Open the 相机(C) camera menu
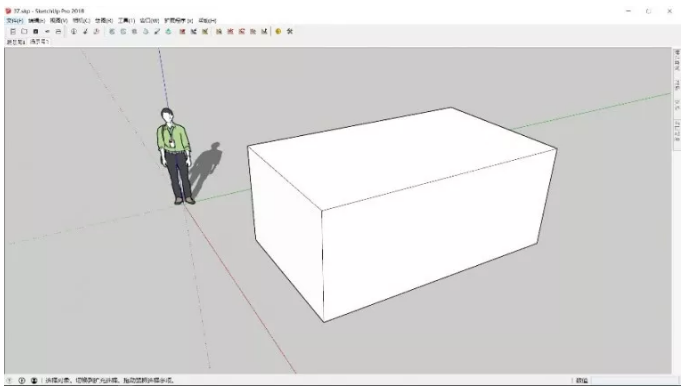This screenshot has height=391, width=689. coord(81,21)
